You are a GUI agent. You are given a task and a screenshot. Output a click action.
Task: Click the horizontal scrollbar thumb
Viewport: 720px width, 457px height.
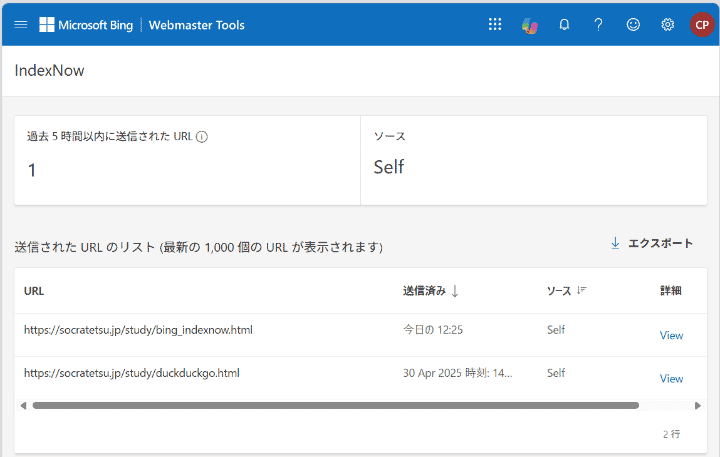(x=336, y=406)
